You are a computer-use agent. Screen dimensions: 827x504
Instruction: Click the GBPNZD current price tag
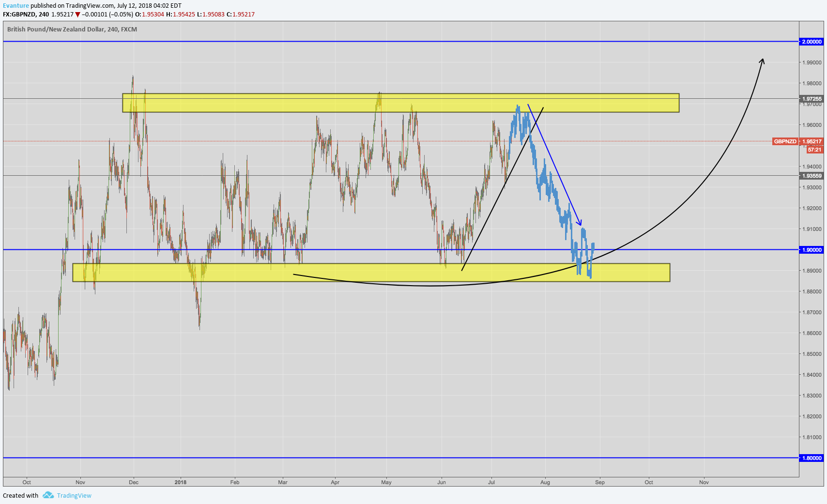tap(797, 141)
